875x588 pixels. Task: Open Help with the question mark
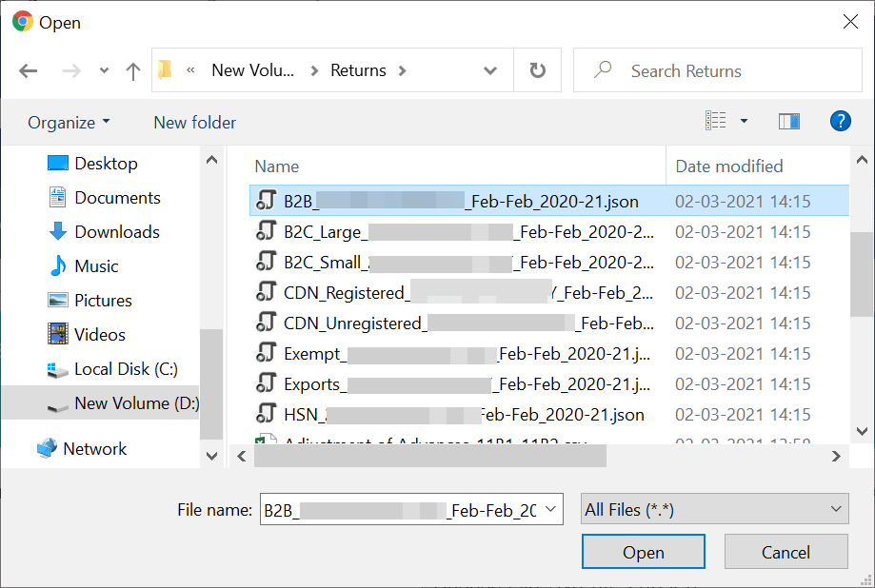841,121
